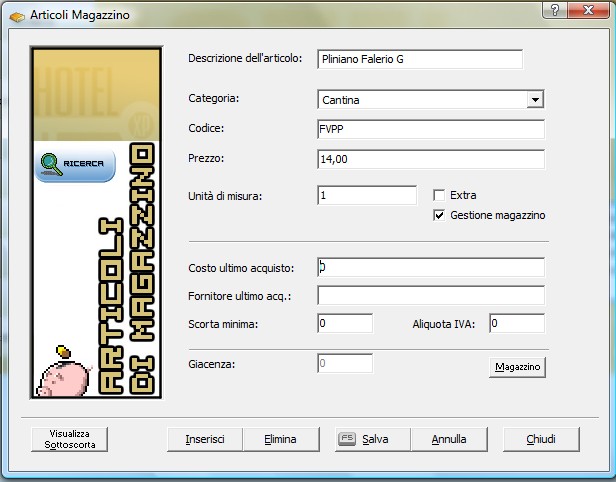Click the Unità di misura field
Screen dimensions: 616x482
click(367, 195)
